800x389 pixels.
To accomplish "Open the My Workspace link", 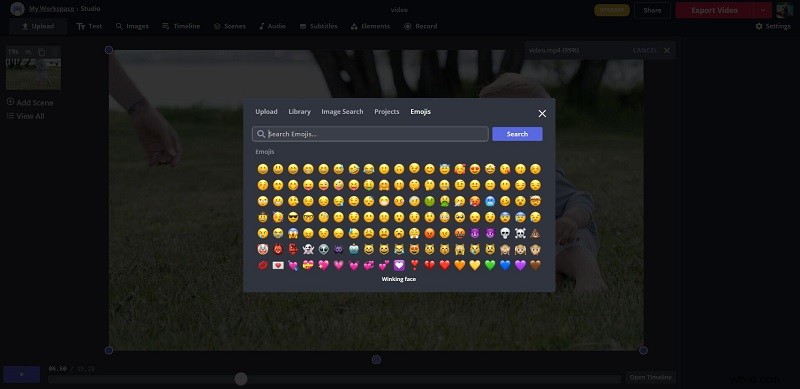I will click(51, 9).
